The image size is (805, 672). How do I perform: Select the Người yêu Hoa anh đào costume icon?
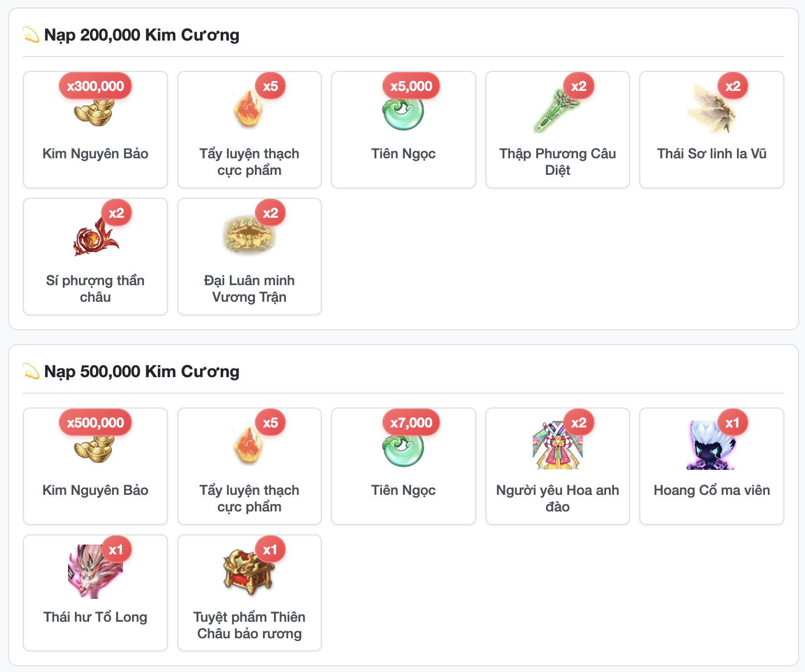[x=557, y=445]
